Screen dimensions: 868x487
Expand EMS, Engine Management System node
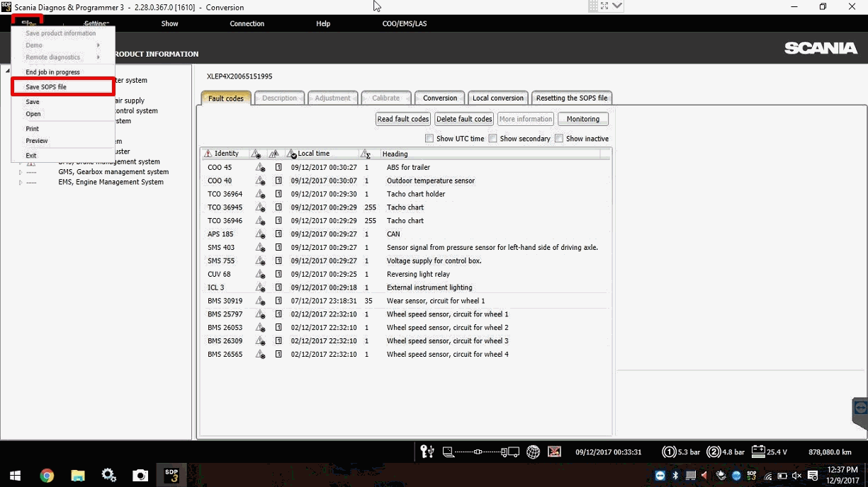point(21,183)
